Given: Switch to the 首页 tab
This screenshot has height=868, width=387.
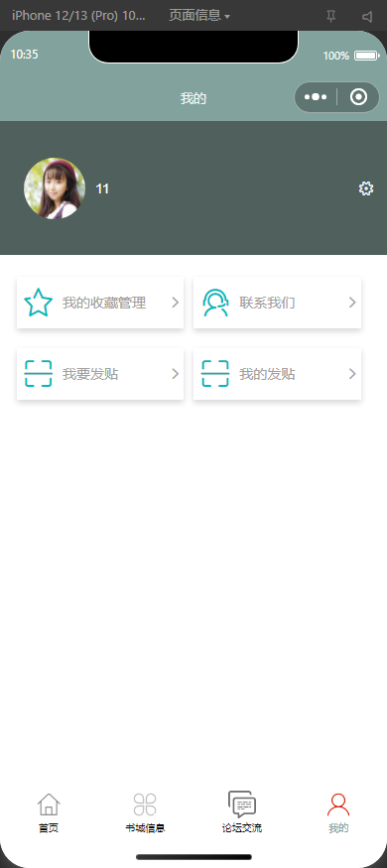Looking at the screenshot, I should (x=49, y=812).
